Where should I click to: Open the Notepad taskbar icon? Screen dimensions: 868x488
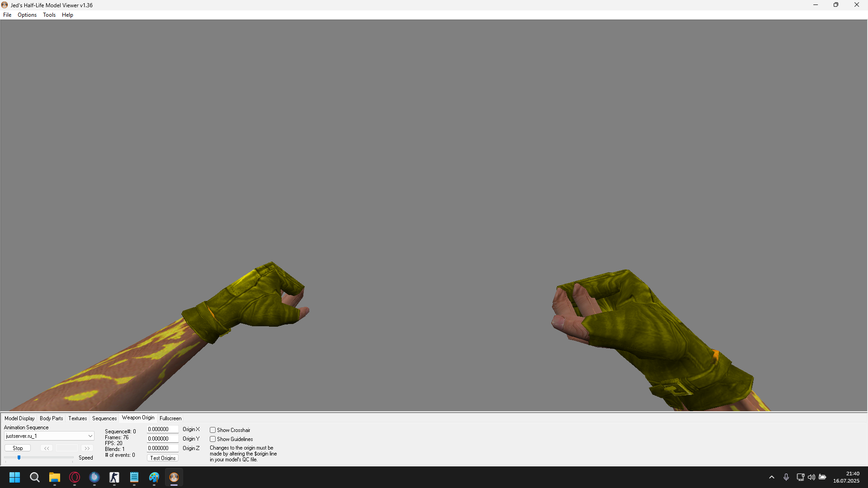tap(134, 477)
